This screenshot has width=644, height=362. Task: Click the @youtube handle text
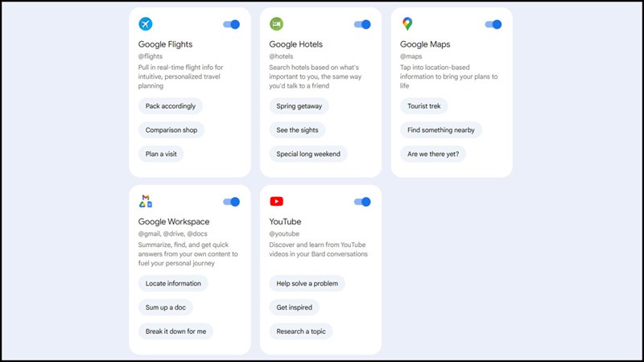pos(284,233)
